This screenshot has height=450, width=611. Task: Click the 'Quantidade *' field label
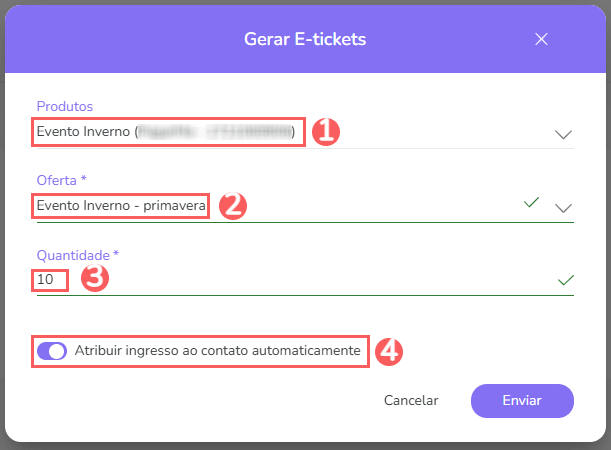click(x=78, y=255)
